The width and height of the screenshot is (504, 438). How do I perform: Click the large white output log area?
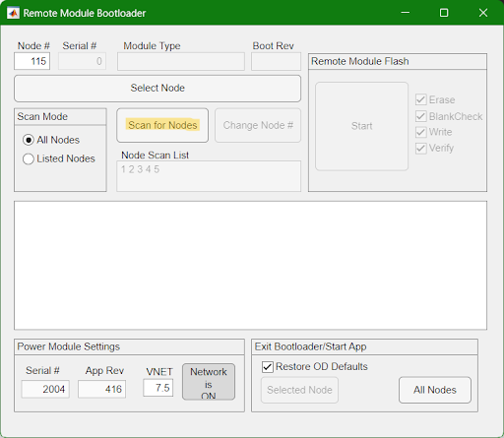(250, 266)
